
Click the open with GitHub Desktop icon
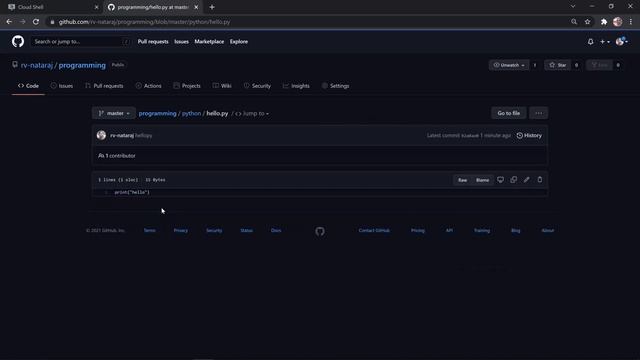[500, 180]
